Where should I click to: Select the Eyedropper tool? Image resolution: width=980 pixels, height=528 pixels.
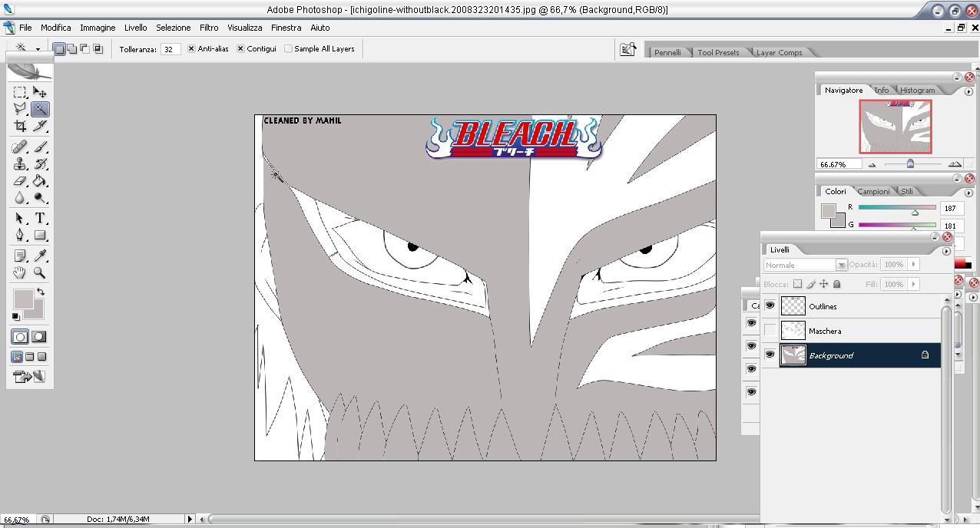coord(40,256)
